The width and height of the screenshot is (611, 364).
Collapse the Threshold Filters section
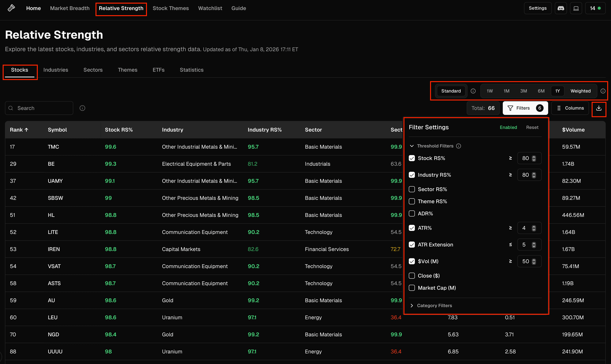coord(412,146)
